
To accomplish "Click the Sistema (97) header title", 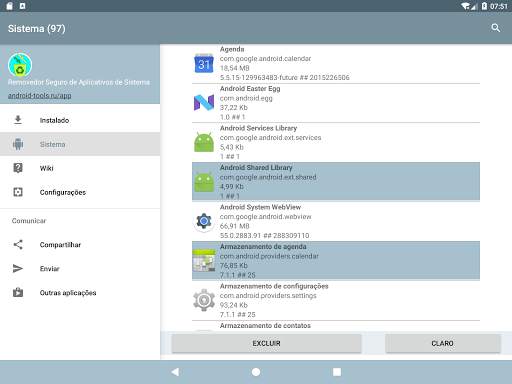I will tap(37, 29).
